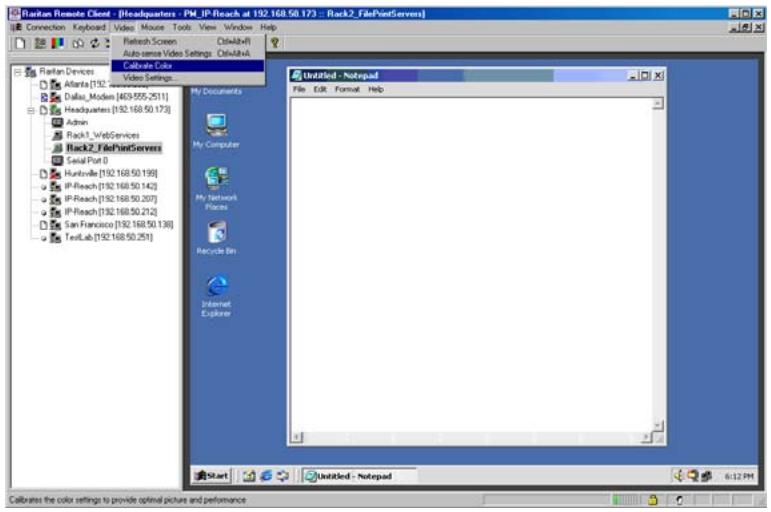Click the yellow padlock status bar icon
Screen dimensions: 771x512
coord(652,500)
